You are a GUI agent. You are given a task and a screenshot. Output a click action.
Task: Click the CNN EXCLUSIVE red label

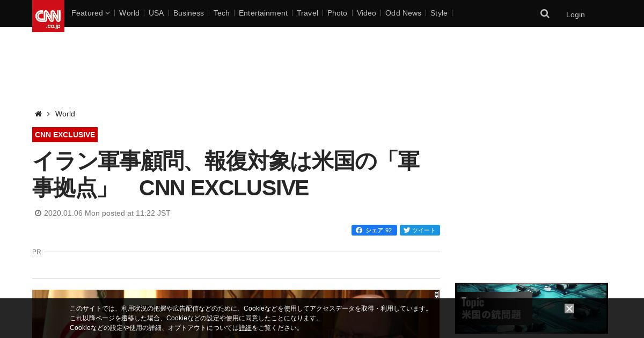65,135
